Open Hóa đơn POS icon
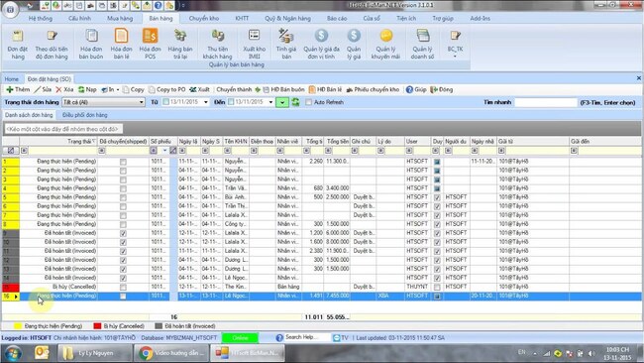 point(150,44)
